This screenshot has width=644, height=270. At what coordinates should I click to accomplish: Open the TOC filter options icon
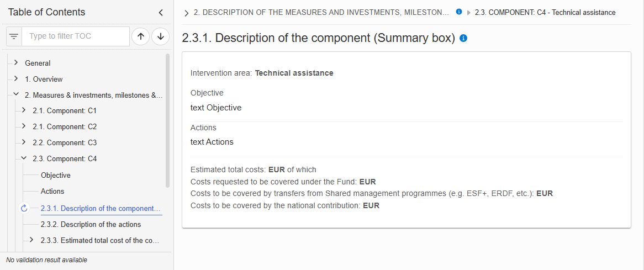point(14,36)
